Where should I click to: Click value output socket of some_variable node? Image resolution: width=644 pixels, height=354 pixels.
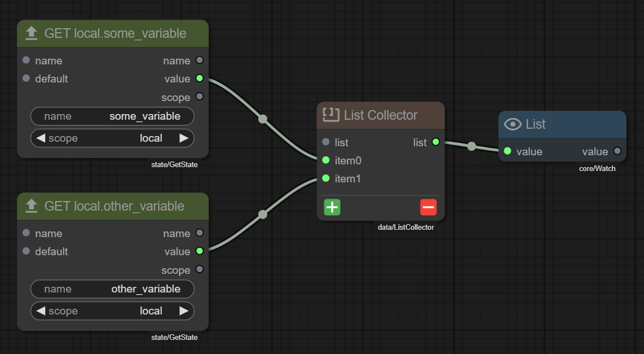[x=199, y=78]
